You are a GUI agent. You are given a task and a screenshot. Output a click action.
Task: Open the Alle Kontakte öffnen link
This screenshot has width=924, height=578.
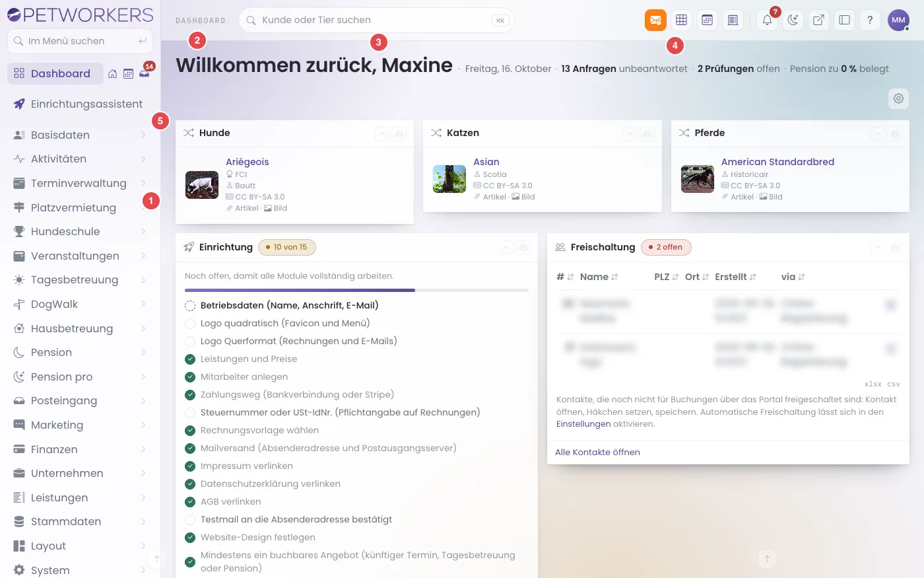coord(597,452)
